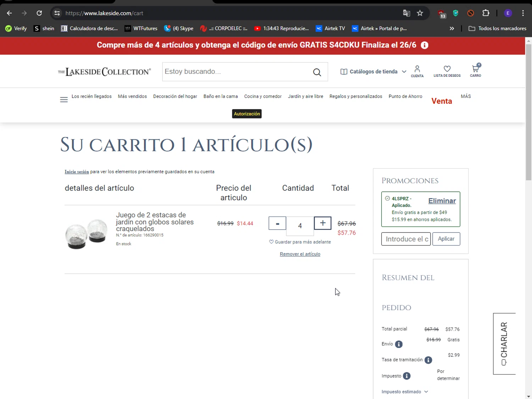Open the Decoración del hogar menu
Viewport: 532px width, 399px height.
coord(175,97)
